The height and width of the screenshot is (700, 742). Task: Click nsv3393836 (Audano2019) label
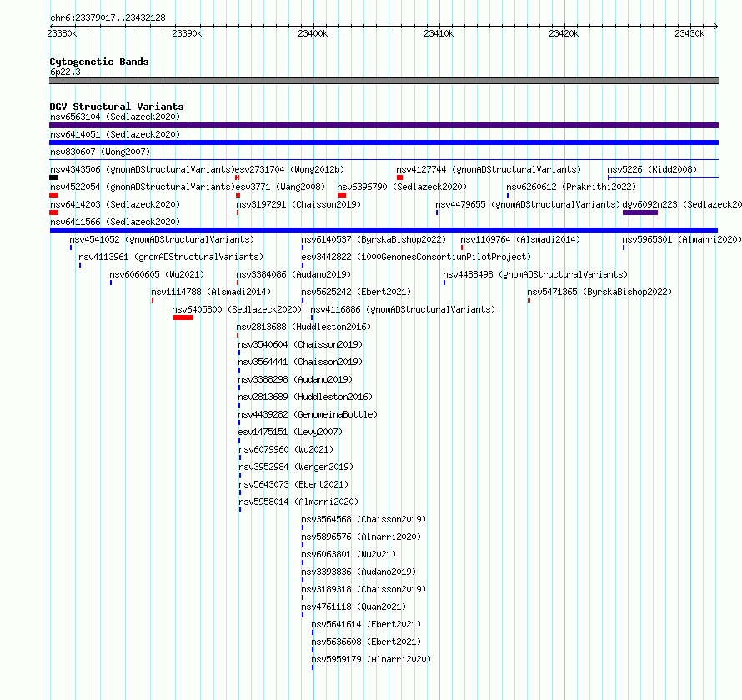(358, 572)
